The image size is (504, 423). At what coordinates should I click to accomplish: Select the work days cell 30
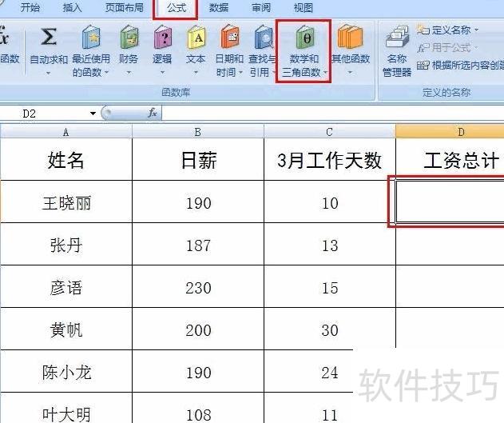click(x=329, y=329)
